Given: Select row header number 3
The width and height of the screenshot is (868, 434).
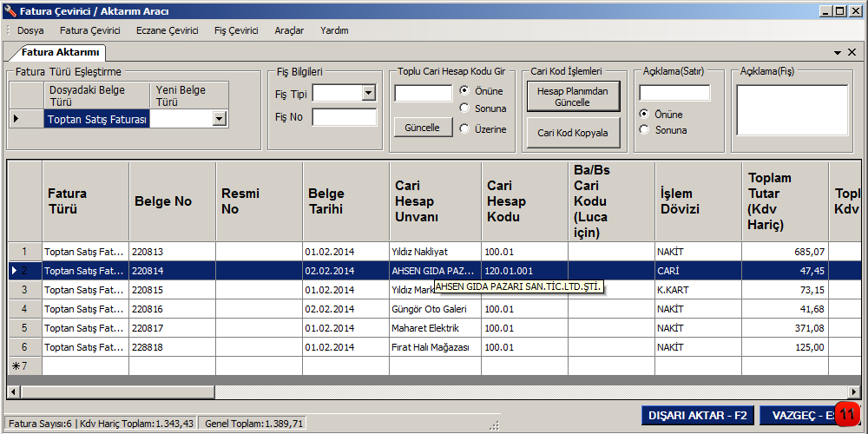Looking at the screenshot, I should (25, 290).
